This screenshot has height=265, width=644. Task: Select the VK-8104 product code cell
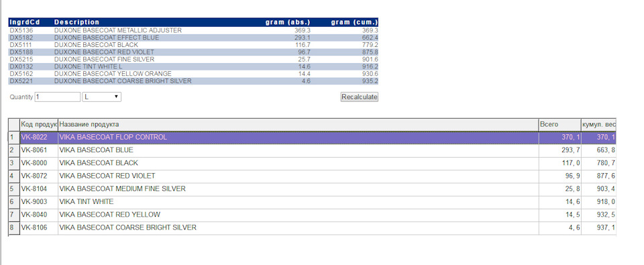click(x=39, y=189)
